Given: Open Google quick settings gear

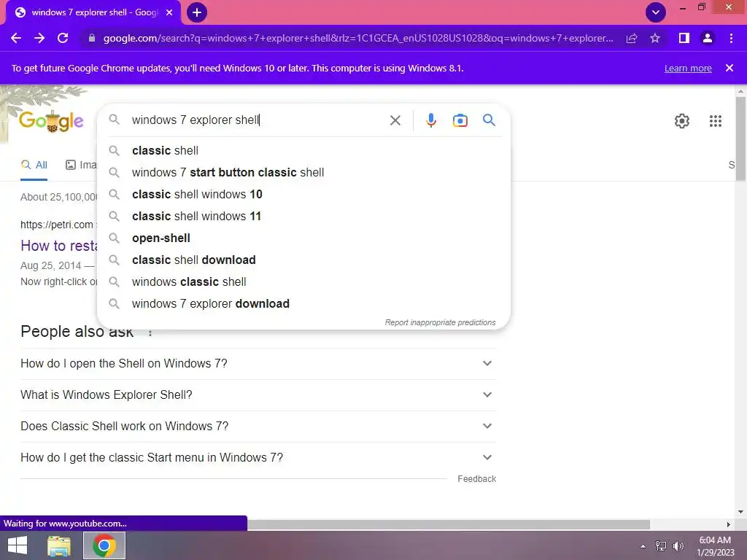Looking at the screenshot, I should (x=682, y=121).
